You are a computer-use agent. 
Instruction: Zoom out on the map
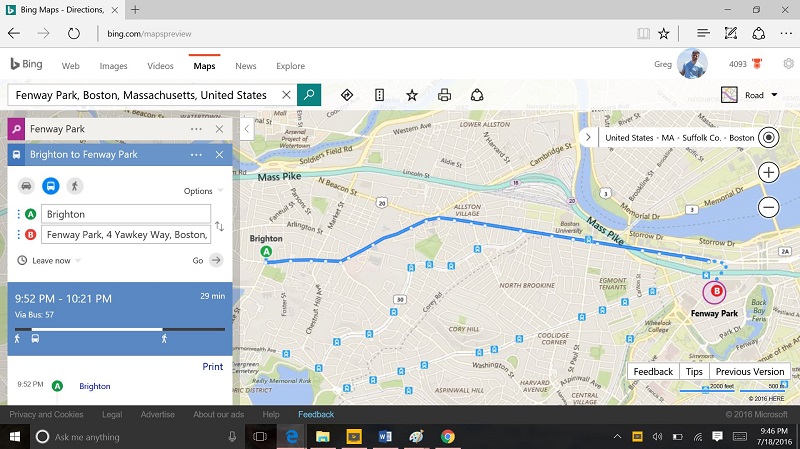click(768, 207)
